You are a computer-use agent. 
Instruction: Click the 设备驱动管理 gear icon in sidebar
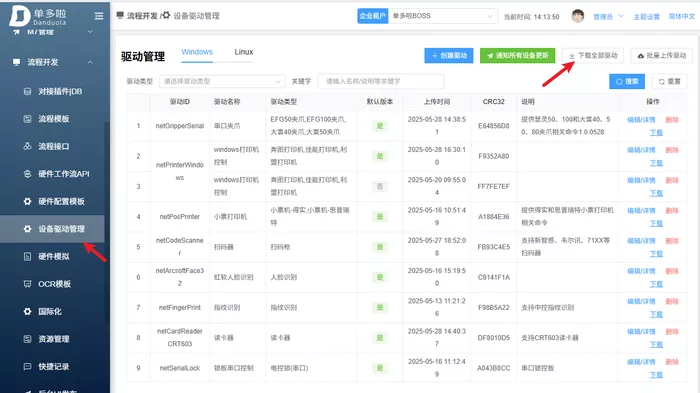pyautogui.click(x=27, y=229)
